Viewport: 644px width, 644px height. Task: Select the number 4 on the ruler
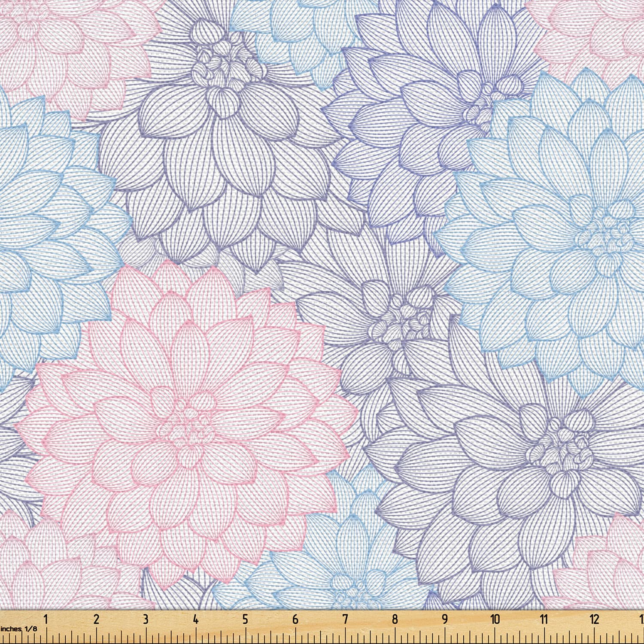pos(196,619)
